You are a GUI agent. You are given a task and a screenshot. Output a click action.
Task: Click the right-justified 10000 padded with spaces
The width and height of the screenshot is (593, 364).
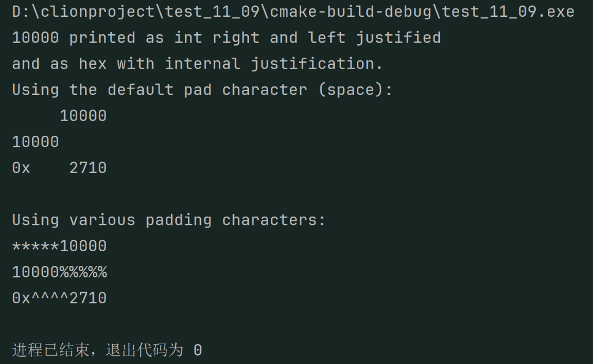tap(83, 116)
